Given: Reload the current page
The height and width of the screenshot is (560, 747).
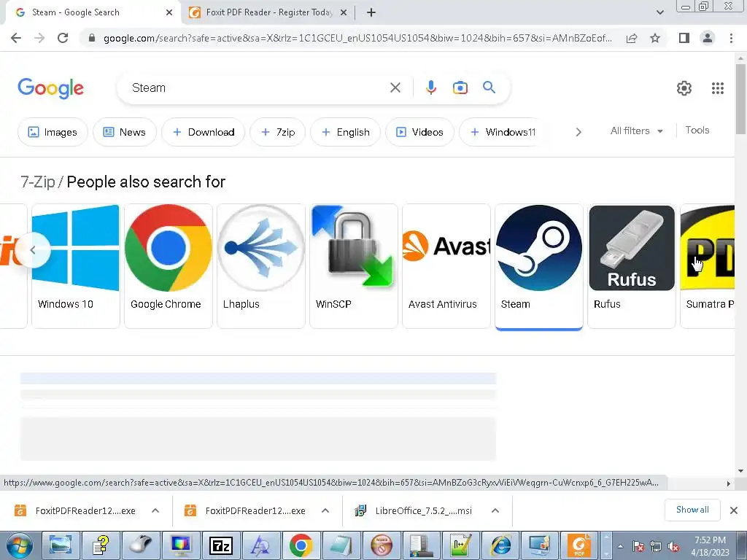Looking at the screenshot, I should click(x=63, y=38).
